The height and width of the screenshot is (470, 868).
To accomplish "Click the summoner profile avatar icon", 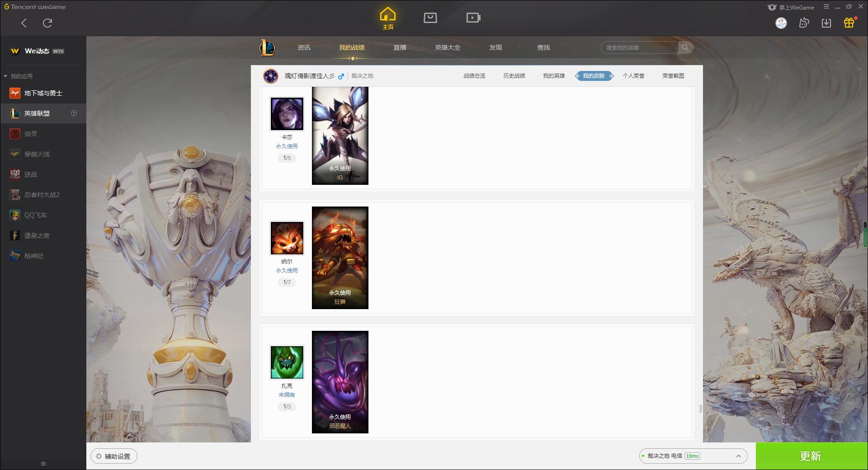I will pos(271,76).
